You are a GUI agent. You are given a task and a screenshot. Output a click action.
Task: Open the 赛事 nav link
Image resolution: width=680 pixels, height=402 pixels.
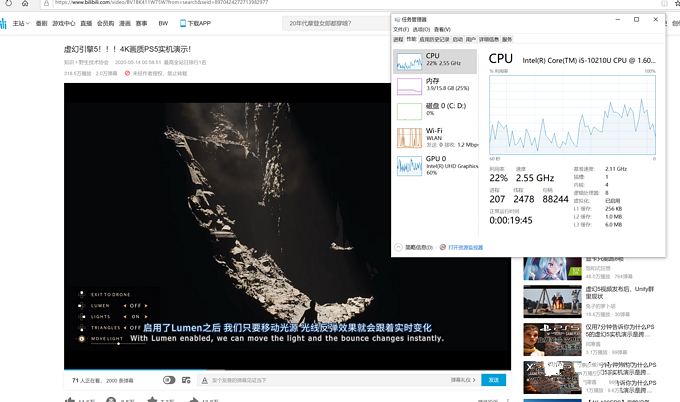[141, 23]
